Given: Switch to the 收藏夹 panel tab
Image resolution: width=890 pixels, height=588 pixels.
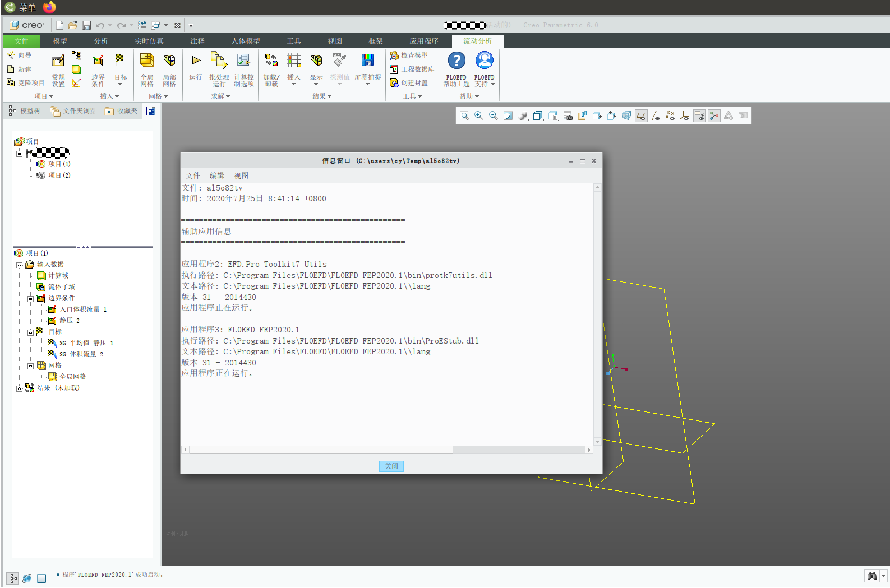Looking at the screenshot, I should pos(121,111).
